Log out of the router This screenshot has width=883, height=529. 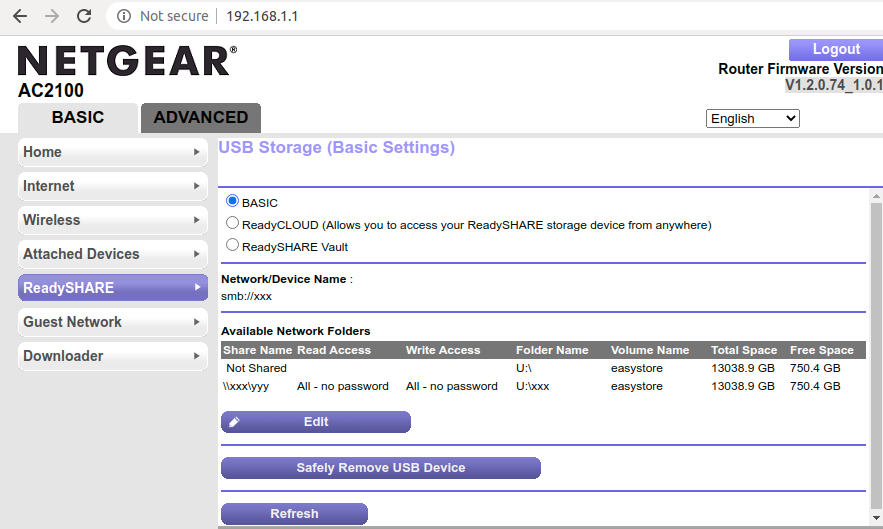pos(836,50)
